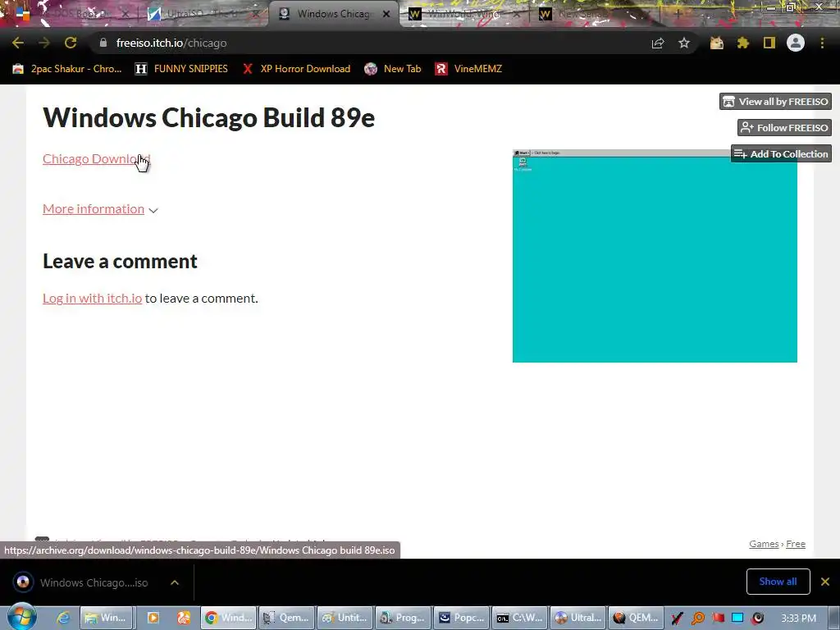Toggle the browser side panel icon
The width and height of the screenshot is (840, 630).
pyautogui.click(x=769, y=43)
